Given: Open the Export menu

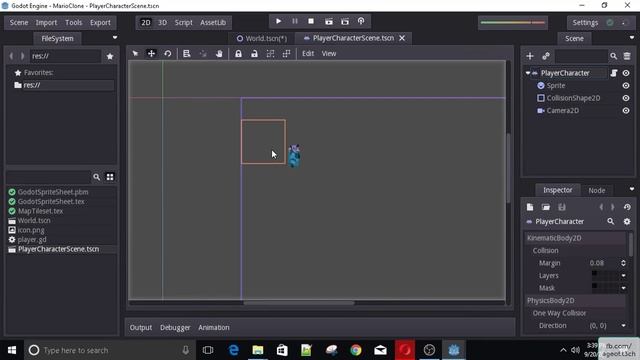Looking at the screenshot, I should click(x=100, y=22).
